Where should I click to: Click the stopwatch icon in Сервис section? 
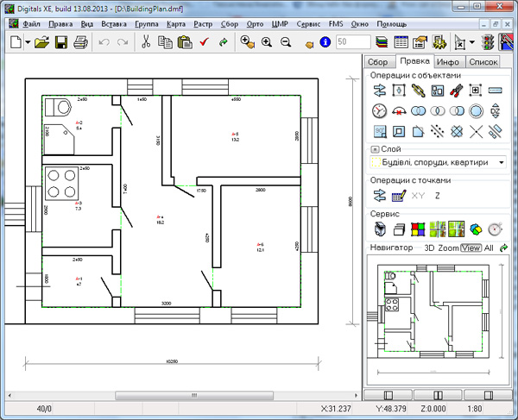(495, 229)
